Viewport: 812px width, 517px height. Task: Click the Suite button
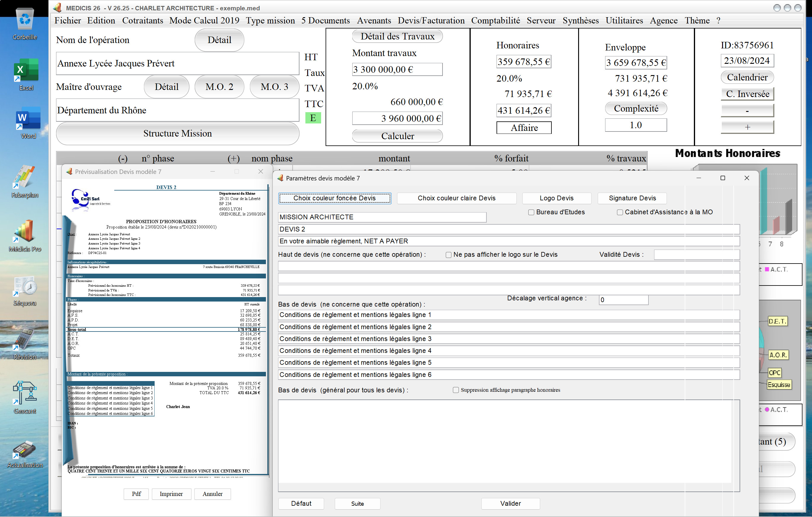[357, 504]
